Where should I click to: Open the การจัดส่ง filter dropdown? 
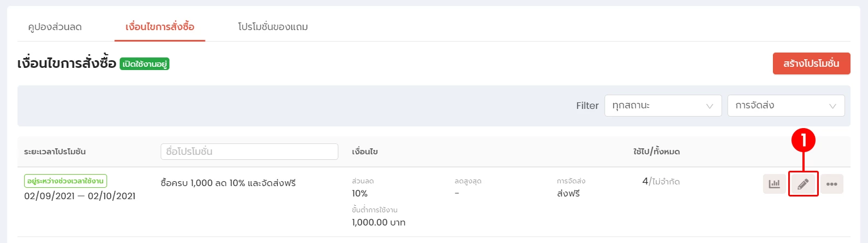point(785,106)
